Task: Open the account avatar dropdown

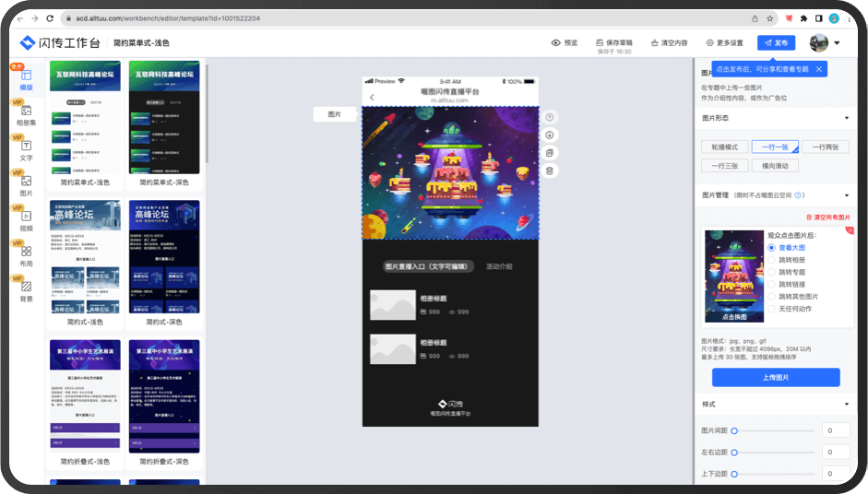Action: 824,43
